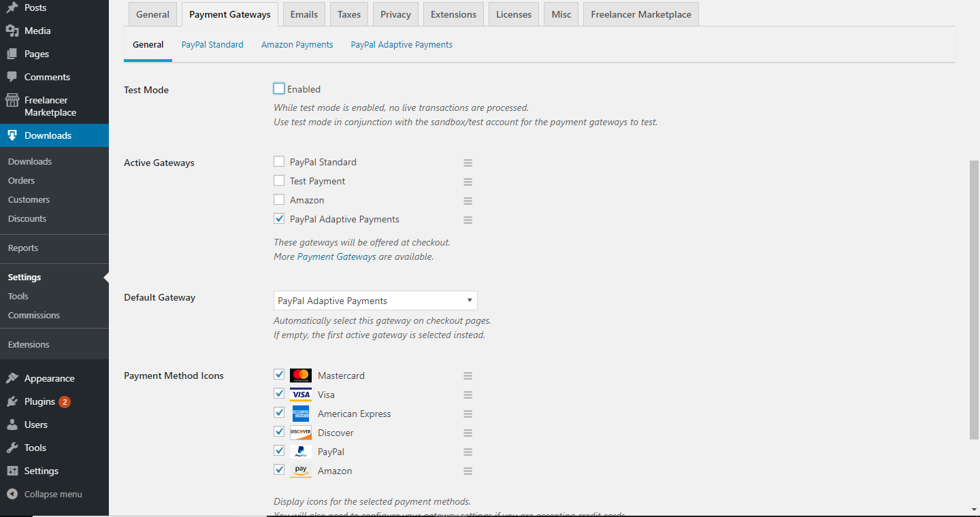Uncheck the Amazon icon checkbox
Viewport: 980px width, 517px height.
point(279,469)
